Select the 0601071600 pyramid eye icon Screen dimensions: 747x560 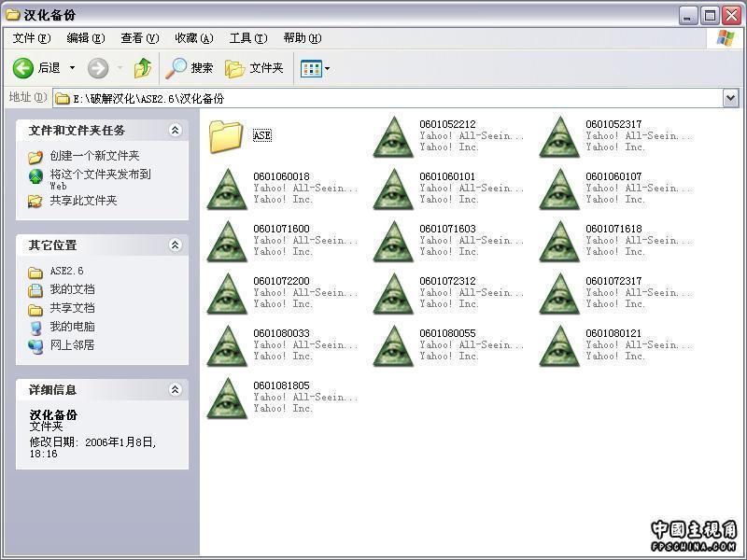pyautogui.click(x=227, y=242)
